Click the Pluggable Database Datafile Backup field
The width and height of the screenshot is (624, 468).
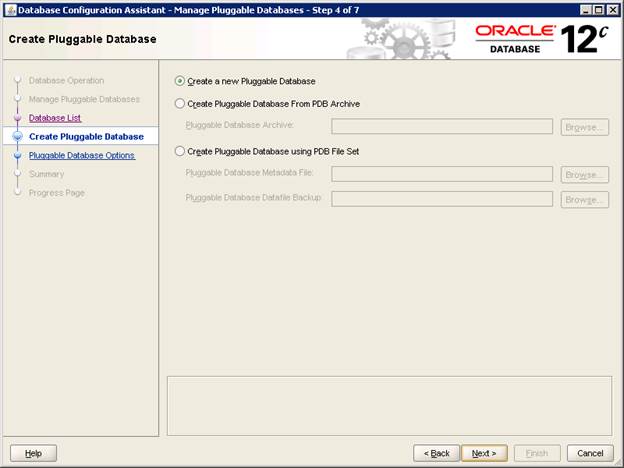coord(441,199)
